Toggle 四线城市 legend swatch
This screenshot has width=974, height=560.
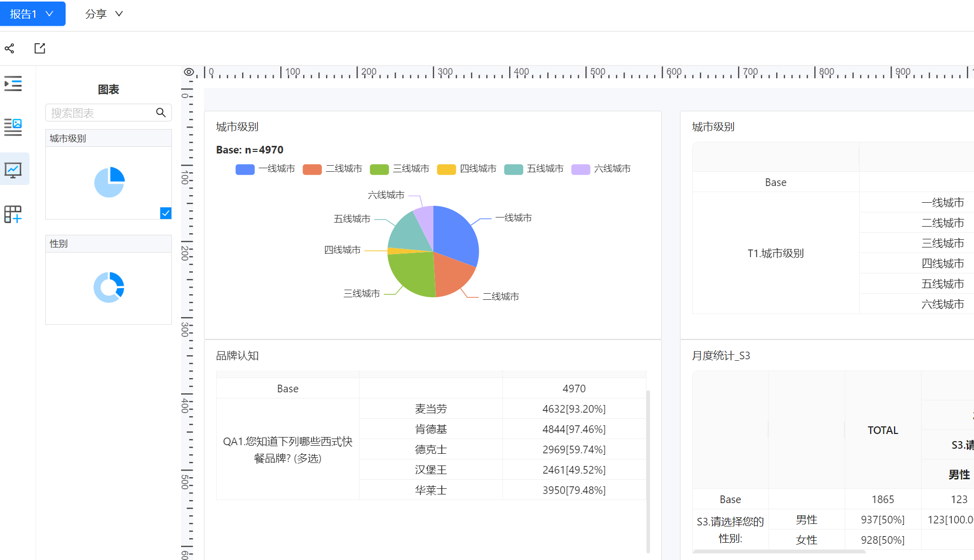(447, 169)
